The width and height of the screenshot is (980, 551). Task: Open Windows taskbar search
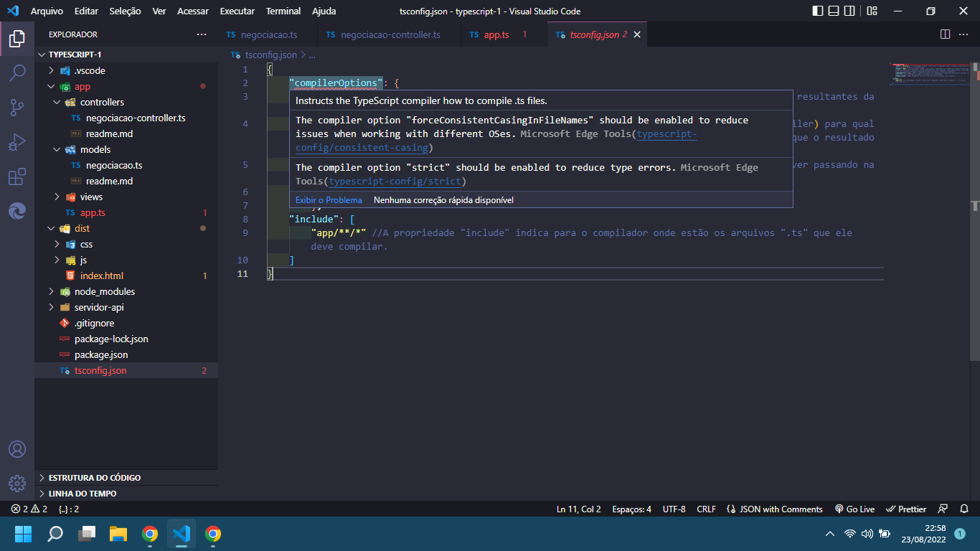coord(55,534)
